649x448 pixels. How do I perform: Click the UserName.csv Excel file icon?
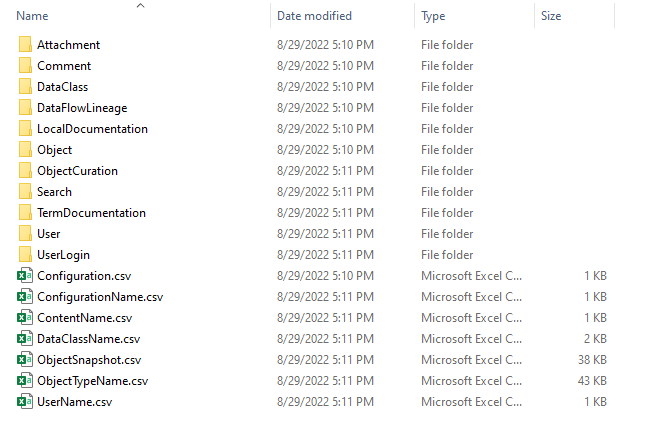point(25,402)
